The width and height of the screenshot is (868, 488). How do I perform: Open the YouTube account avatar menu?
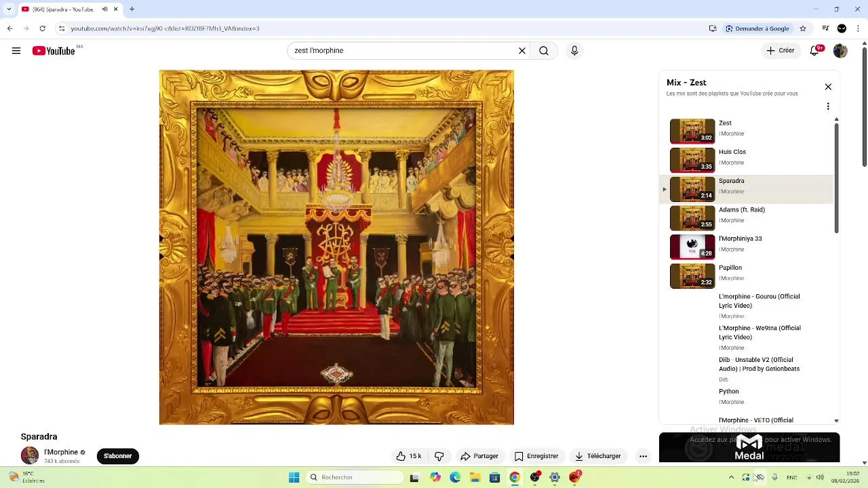click(x=840, y=51)
